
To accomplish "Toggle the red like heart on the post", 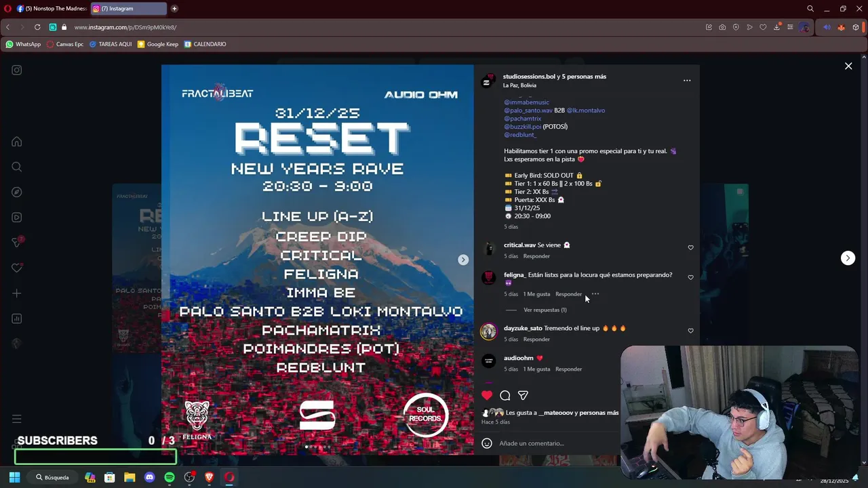I will pyautogui.click(x=487, y=396).
